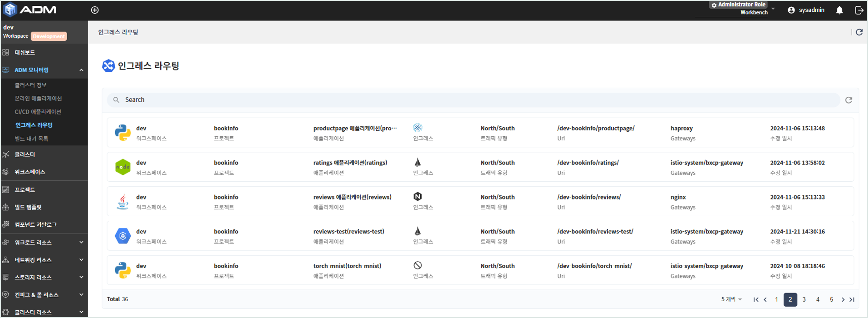Click the 대쉬보드 dashboard icon
868x318 pixels.
coord(5,52)
